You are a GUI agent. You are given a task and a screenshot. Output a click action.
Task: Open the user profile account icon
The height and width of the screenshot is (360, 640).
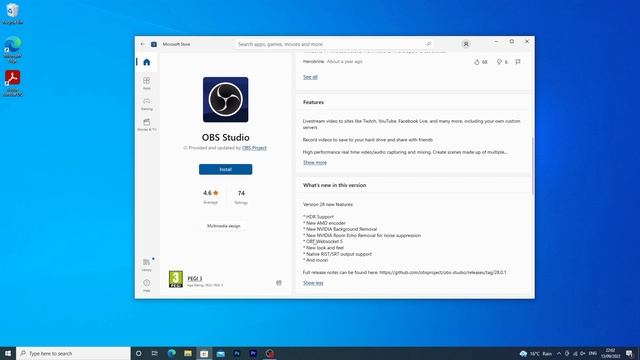coord(466,44)
